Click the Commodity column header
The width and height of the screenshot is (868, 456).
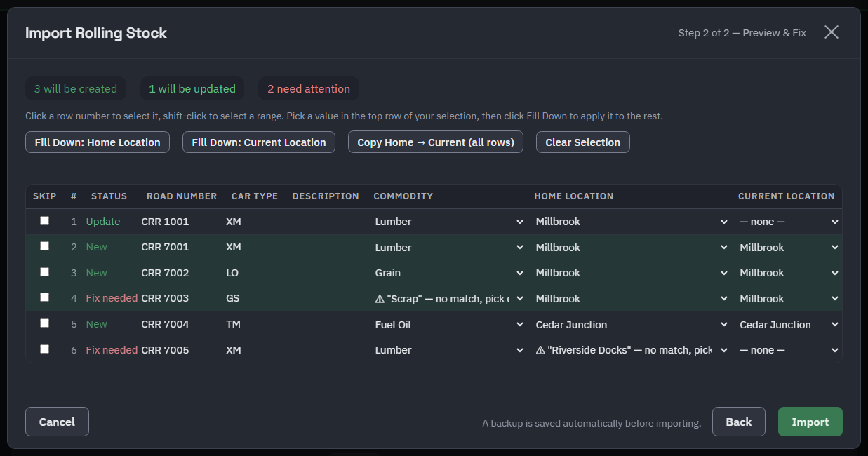[403, 196]
